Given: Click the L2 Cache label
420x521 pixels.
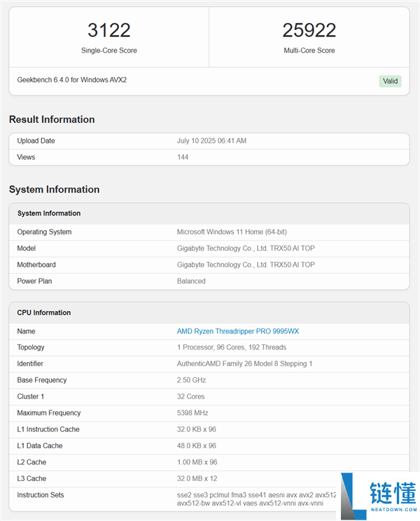Looking at the screenshot, I should (31, 462).
